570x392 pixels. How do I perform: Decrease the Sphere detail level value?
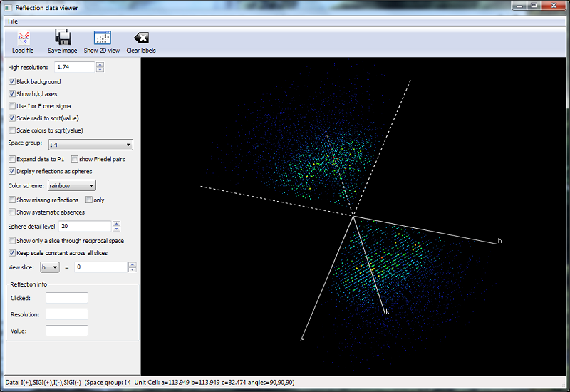(116, 229)
